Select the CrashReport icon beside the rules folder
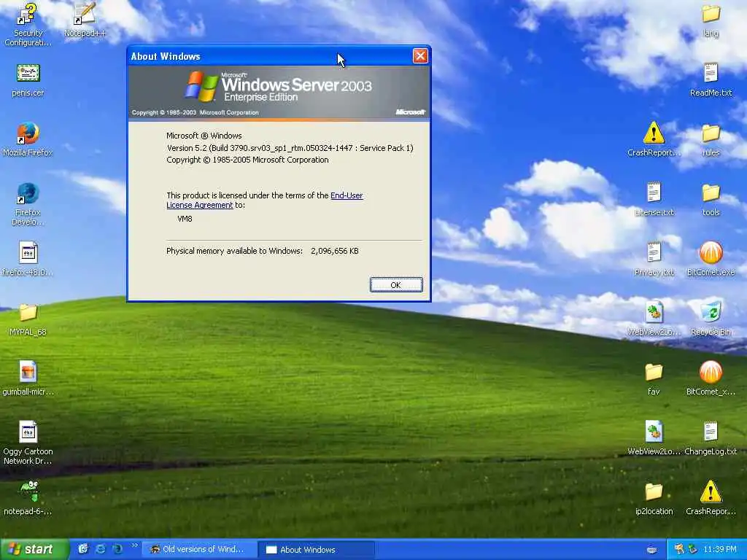The height and width of the screenshot is (560, 747). coord(654,139)
